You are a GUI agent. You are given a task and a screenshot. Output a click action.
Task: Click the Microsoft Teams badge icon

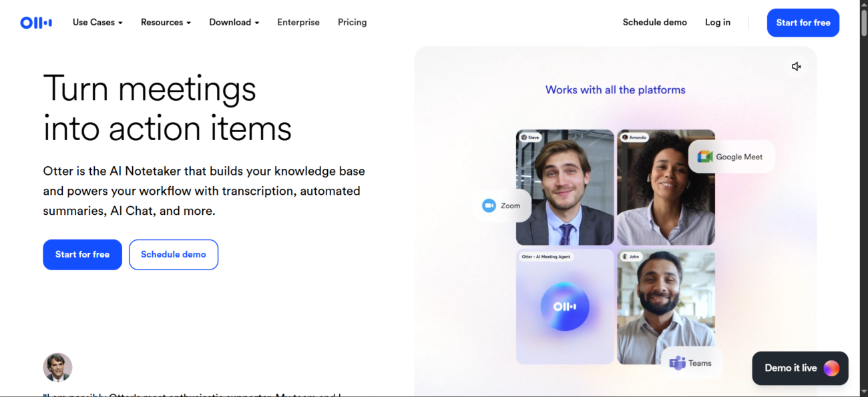677,363
